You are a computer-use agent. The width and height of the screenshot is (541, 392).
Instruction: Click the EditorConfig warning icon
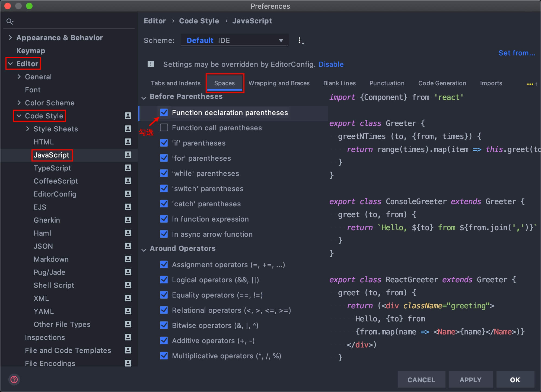tap(151, 64)
